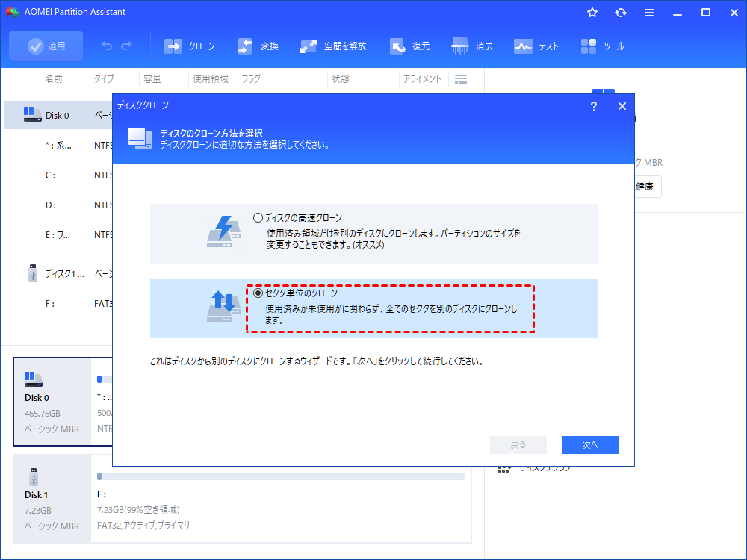
Task: Open the Clone (クローン) toolbar menu
Action: [190, 46]
